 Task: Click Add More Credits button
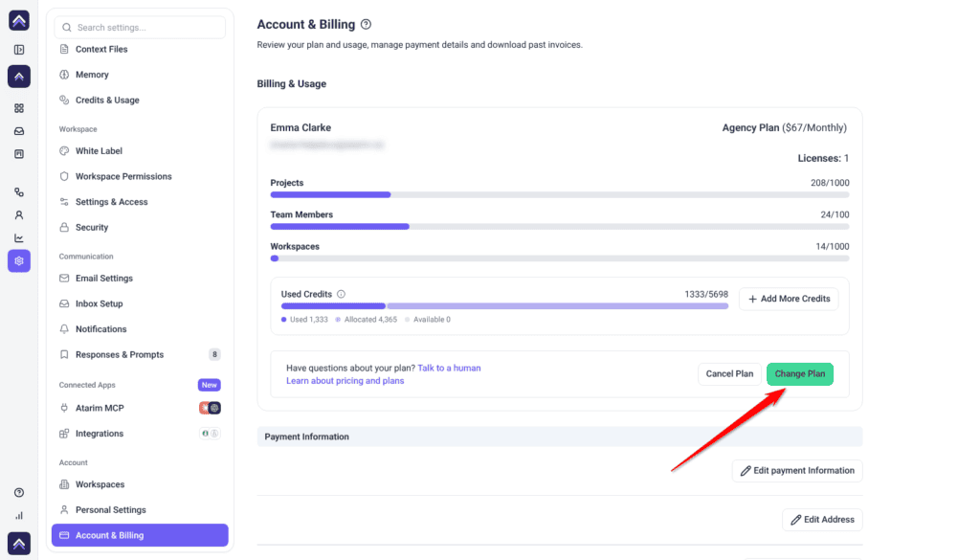tap(789, 299)
